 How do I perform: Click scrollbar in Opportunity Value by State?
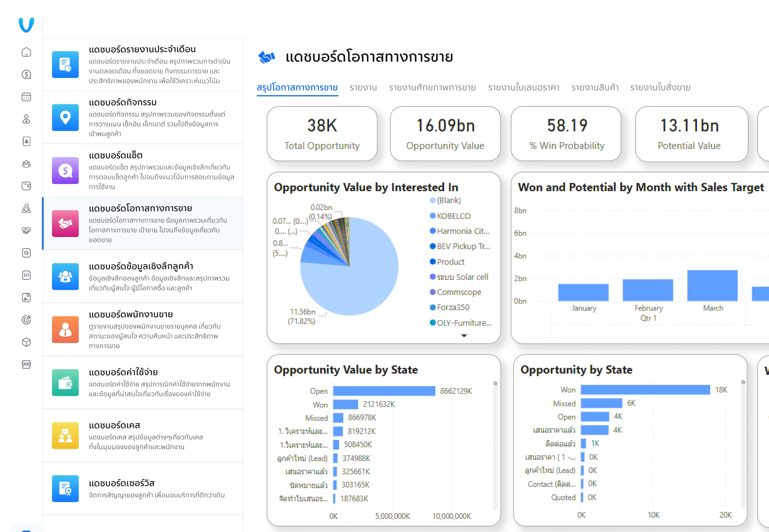(495, 445)
